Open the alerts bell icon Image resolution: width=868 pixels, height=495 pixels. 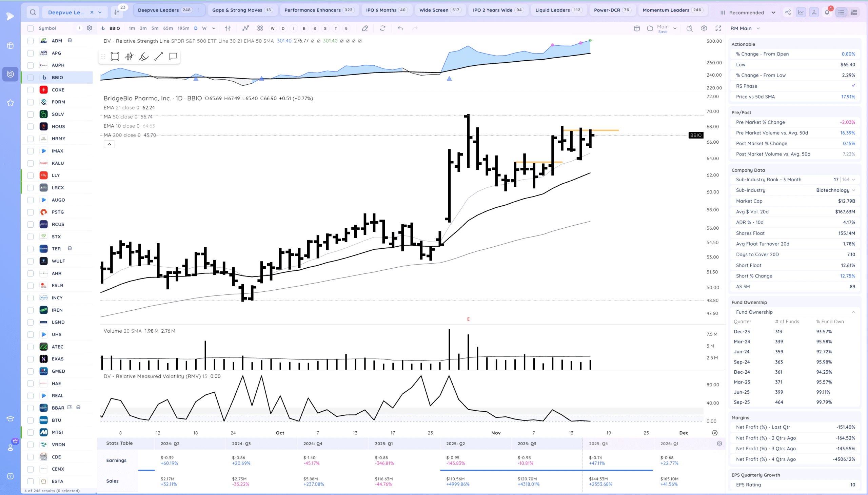[x=827, y=13]
